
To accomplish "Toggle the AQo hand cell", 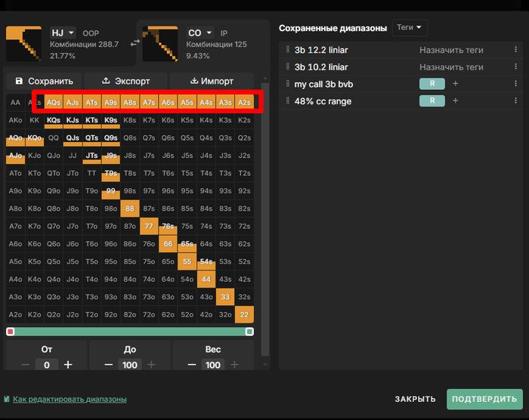I will click(15, 137).
